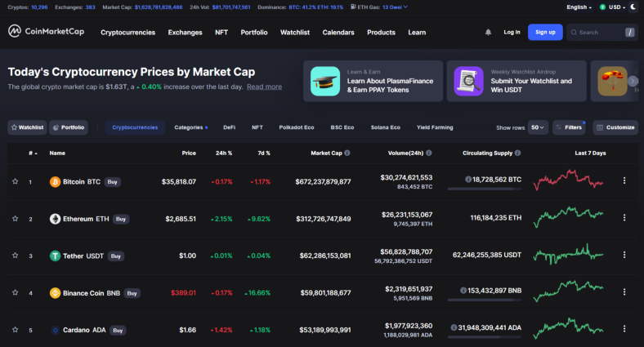Open Bitcoin last 7 days chart

[569, 180]
